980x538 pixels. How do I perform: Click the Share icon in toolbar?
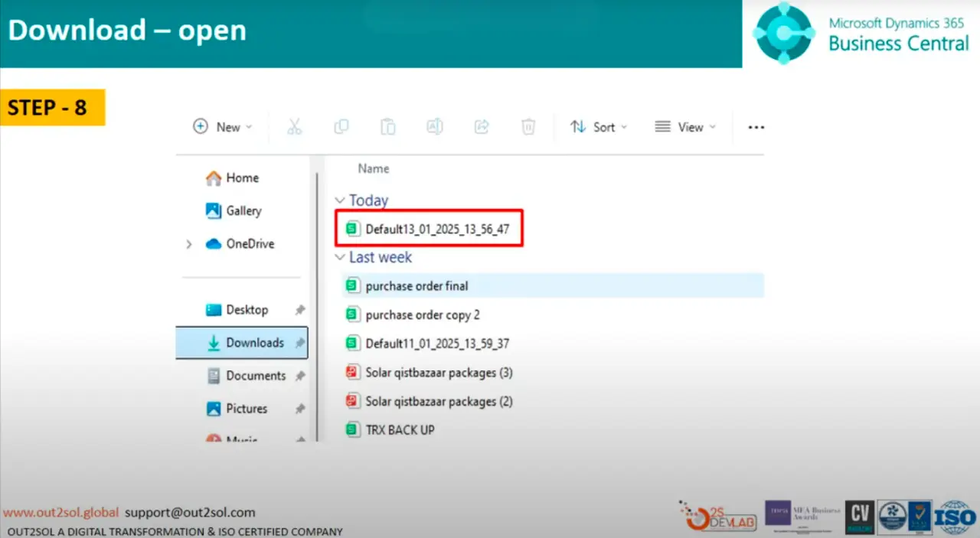[x=482, y=127]
